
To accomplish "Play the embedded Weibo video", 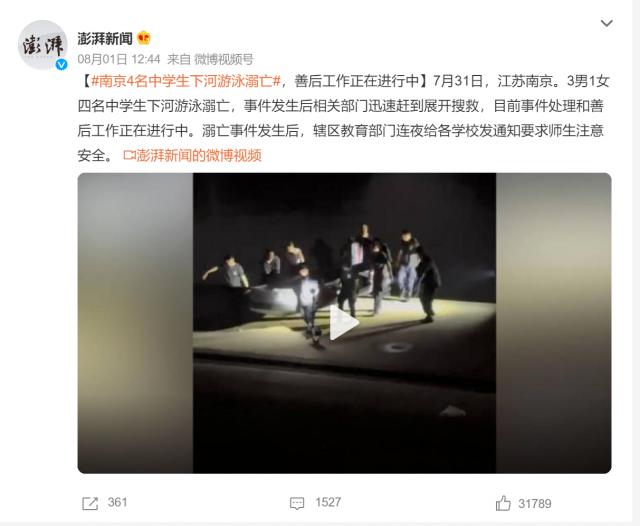I will coord(344,322).
